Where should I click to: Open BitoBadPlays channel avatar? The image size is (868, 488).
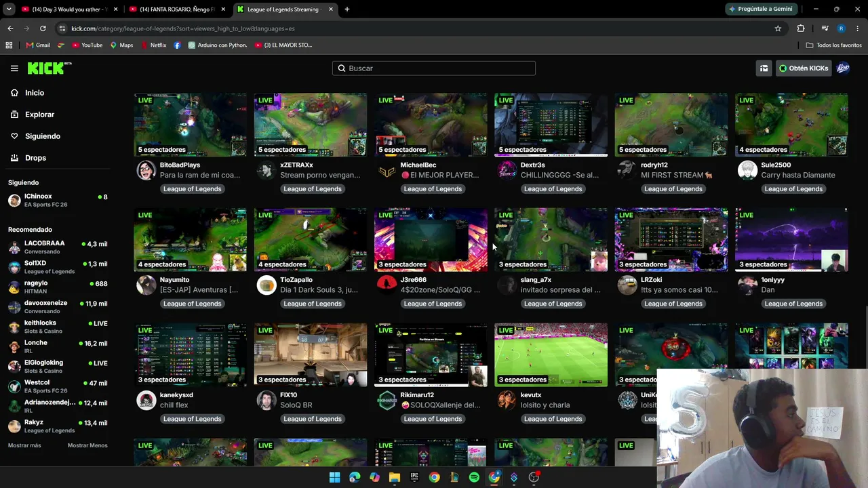pos(146,170)
